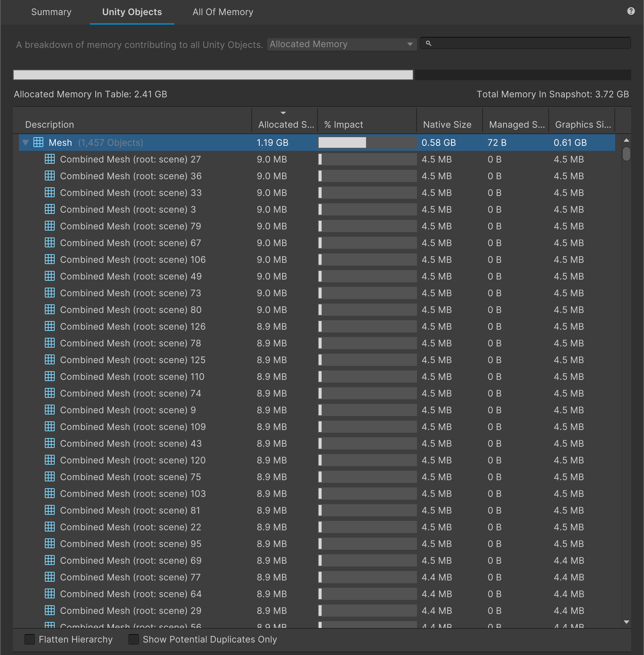Sort by Allocated Size column header
Screen dimensions: 644x655
click(x=285, y=120)
